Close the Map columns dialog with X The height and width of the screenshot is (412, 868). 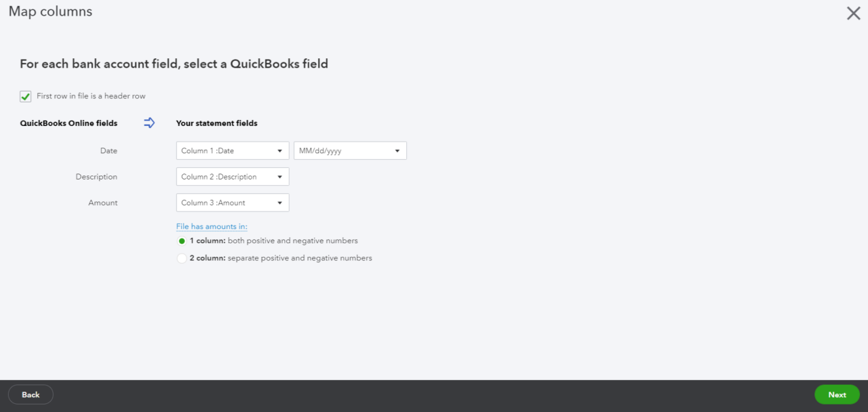853,13
